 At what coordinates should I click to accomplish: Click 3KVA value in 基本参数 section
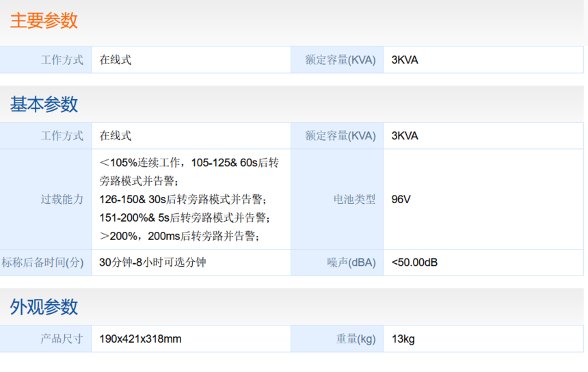tap(405, 135)
